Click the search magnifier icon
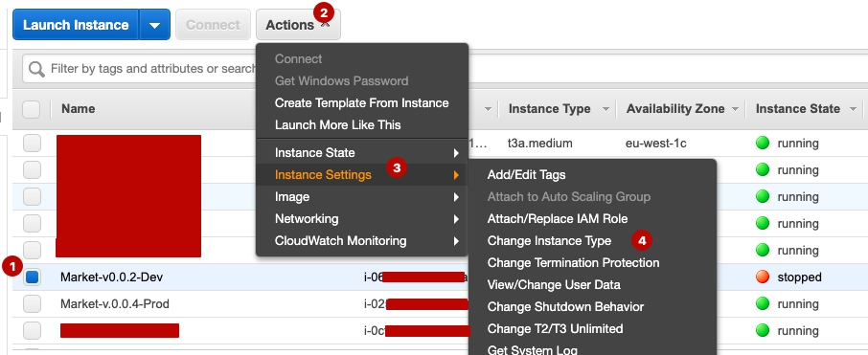 pyautogui.click(x=36, y=69)
